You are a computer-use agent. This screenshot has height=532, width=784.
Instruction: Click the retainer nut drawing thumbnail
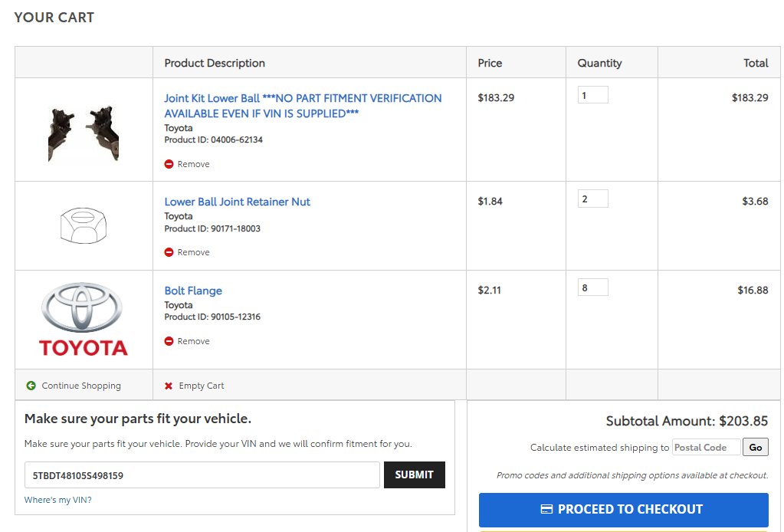click(83, 225)
